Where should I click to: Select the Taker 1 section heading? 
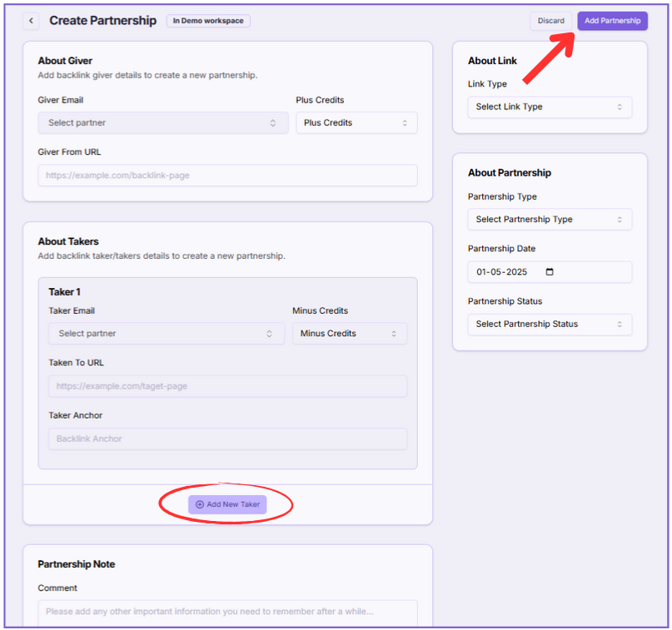pos(64,292)
